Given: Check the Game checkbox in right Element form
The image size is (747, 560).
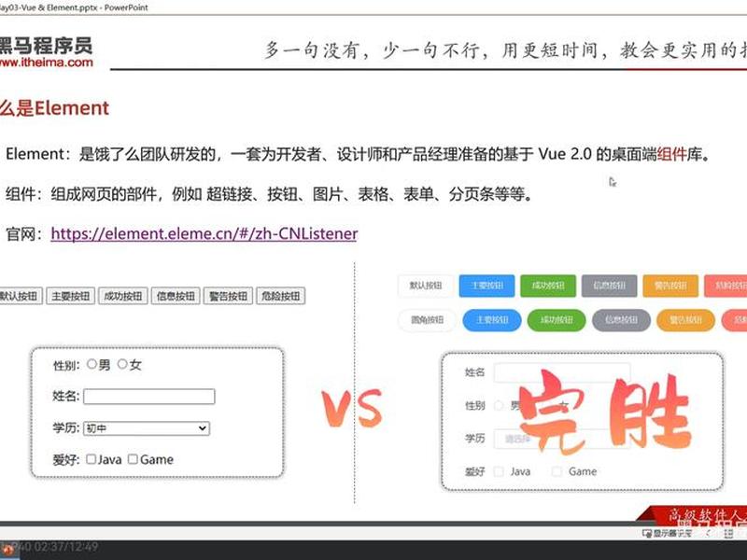Looking at the screenshot, I should pos(557,471).
